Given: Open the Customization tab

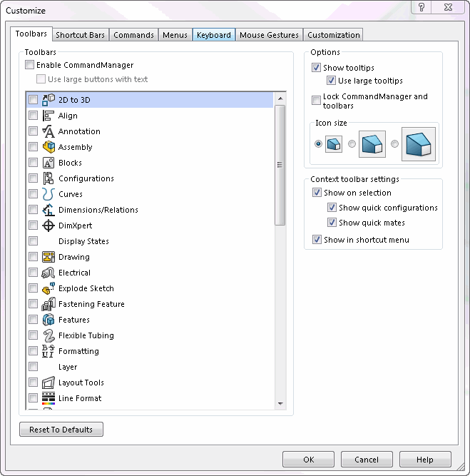Looking at the screenshot, I should (x=334, y=35).
